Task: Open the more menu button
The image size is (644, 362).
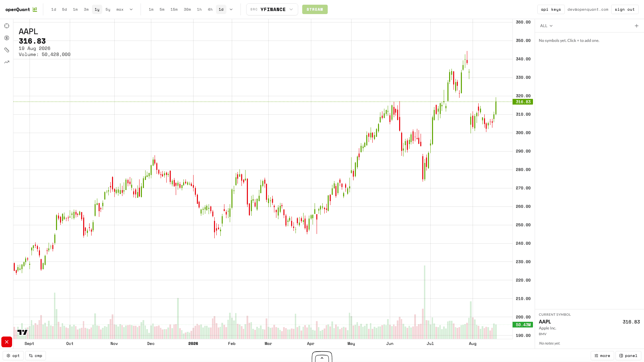Action: [x=602, y=356]
